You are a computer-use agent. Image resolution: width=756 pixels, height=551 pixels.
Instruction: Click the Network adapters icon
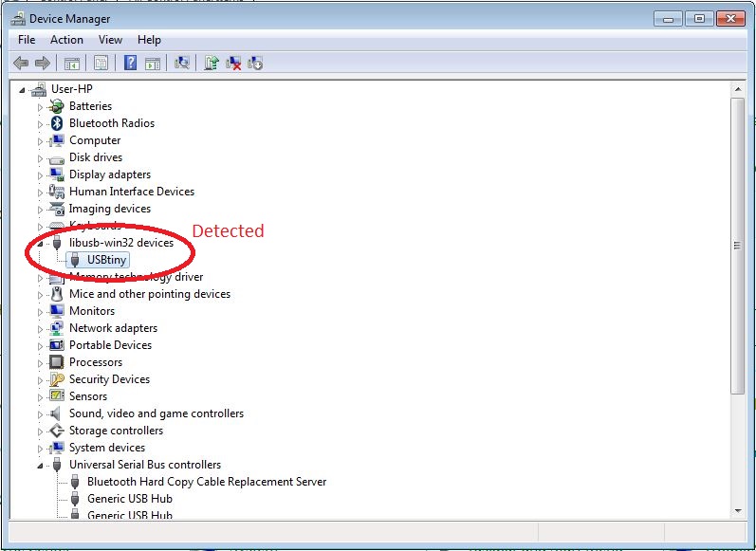click(56, 328)
